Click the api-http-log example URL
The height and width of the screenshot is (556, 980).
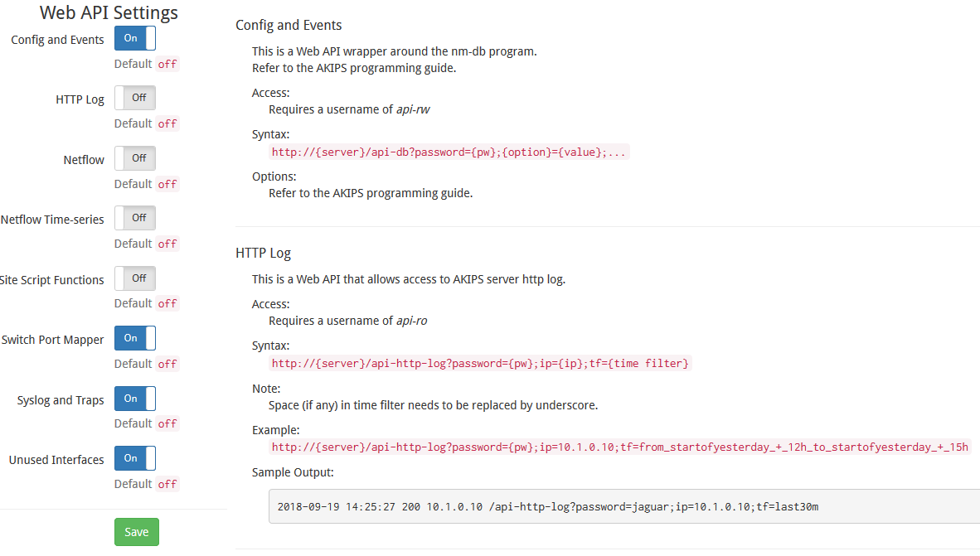click(x=620, y=447)
